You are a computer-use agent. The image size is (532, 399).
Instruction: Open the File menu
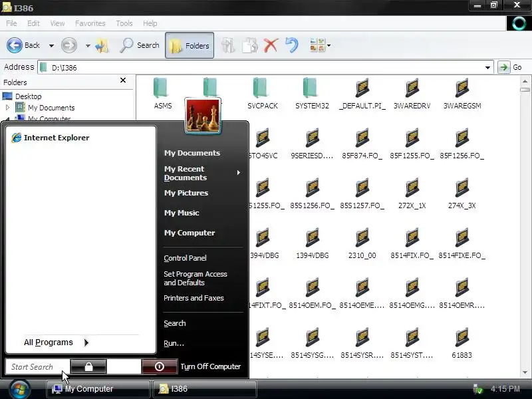(x=11, y=23)
